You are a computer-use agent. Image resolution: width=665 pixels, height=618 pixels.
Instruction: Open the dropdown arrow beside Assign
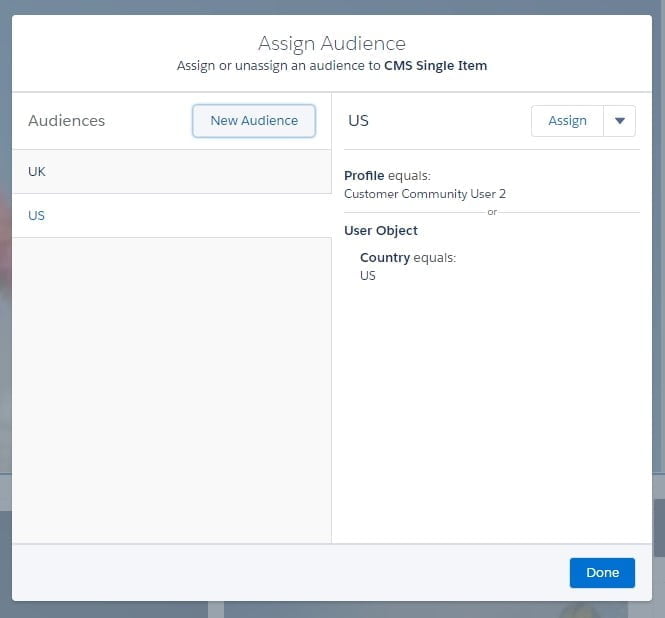[619, 121]
